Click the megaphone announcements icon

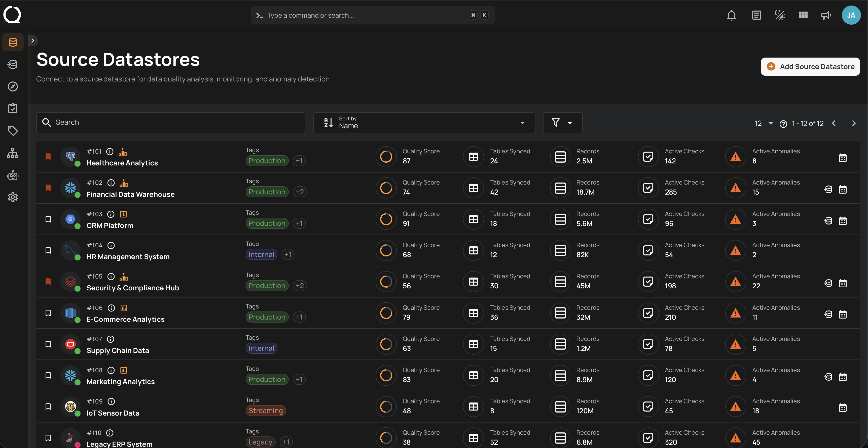click(825, 15)
